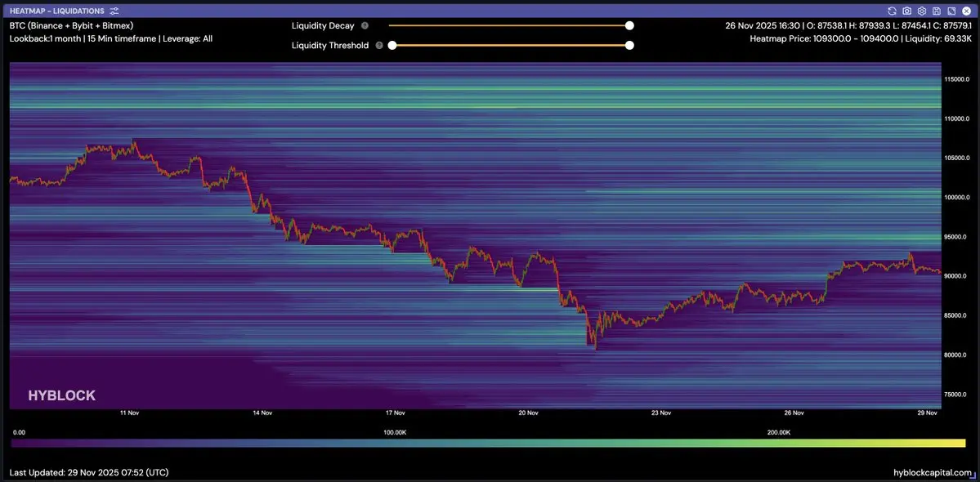Click the OHLC readout for 26 Nov 2025
Screen dimensions: 980x482
[x=848, y=26]
